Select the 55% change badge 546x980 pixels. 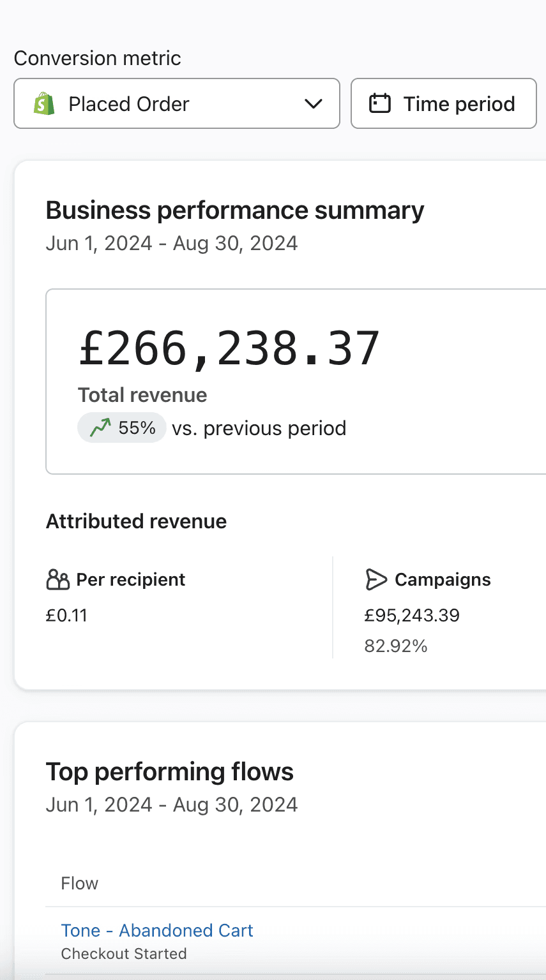click(122, 427)
